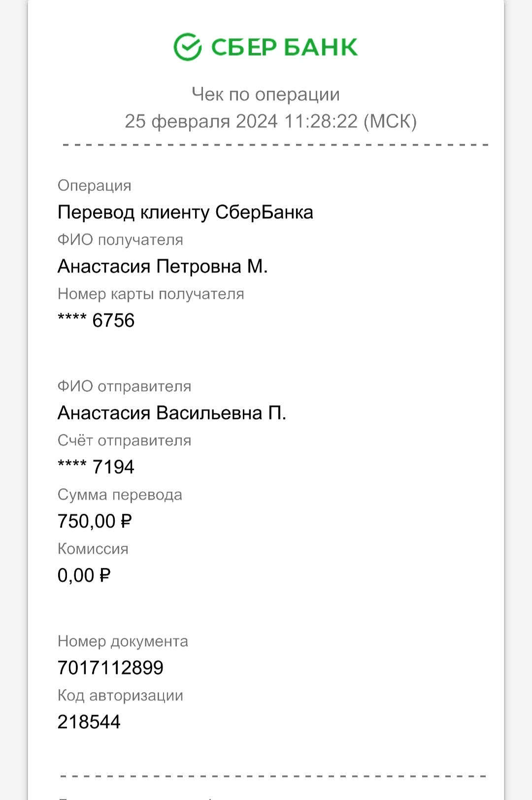Click the 'Чек по операции' heading

click(266, 94)
